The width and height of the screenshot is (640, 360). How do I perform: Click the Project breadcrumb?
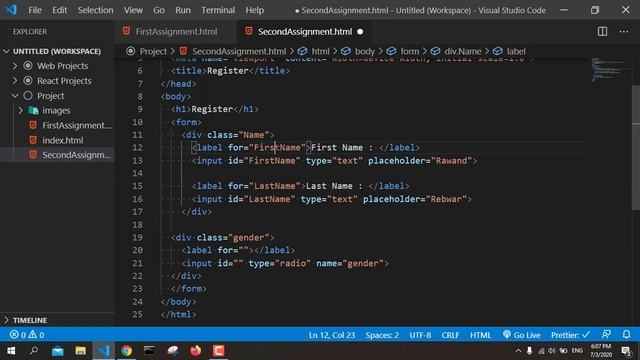point(153,51)
